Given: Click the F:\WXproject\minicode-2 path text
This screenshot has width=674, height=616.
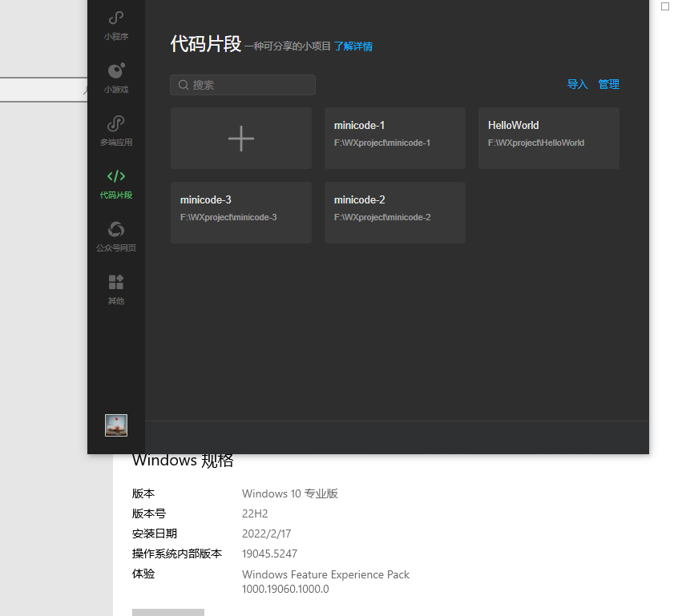Looking at the screenshot, I should click(x=382, y=217).
